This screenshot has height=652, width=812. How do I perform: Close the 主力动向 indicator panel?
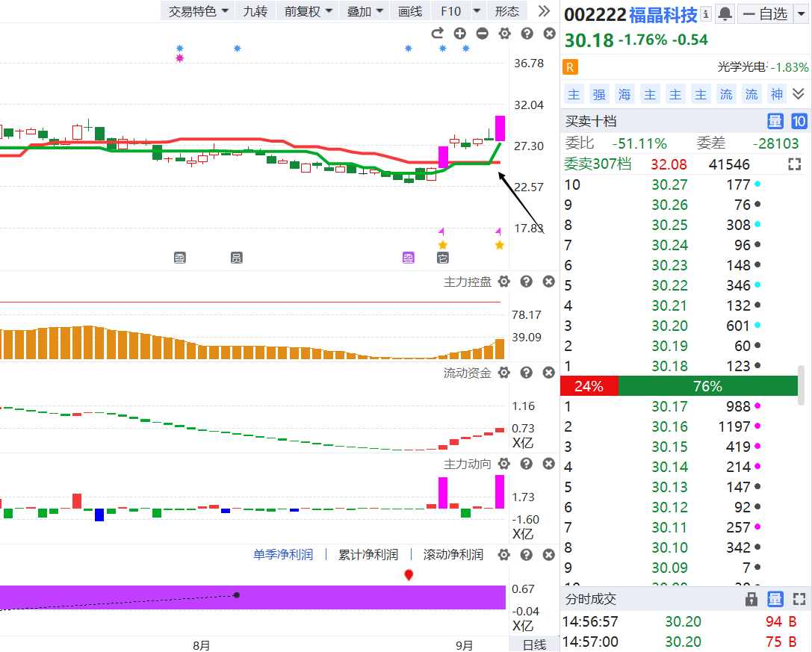[549, 464]
